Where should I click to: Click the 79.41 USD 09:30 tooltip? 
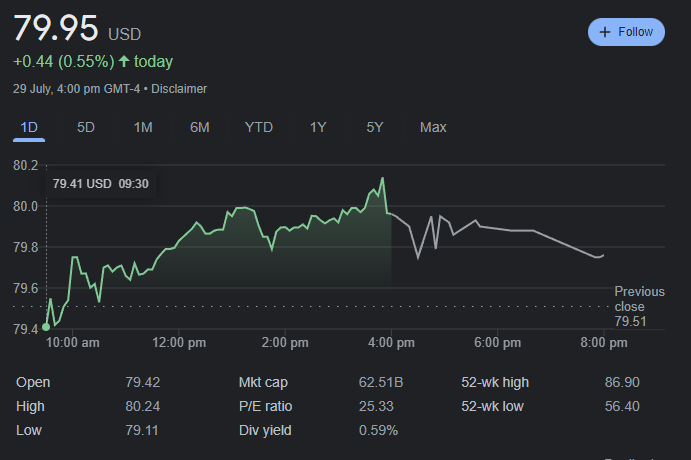(x=100, y=184)
